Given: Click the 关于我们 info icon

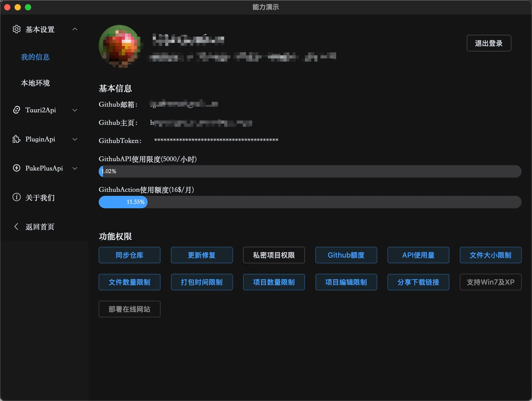Looking at the screenshot, I should pyautogui.click(x=16, y=197).
